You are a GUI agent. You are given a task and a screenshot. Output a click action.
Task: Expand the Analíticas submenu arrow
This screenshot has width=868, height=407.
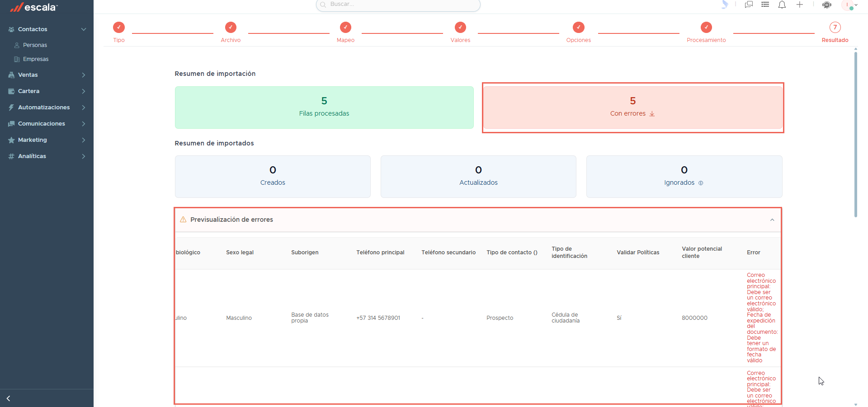(x=84, y=156)
